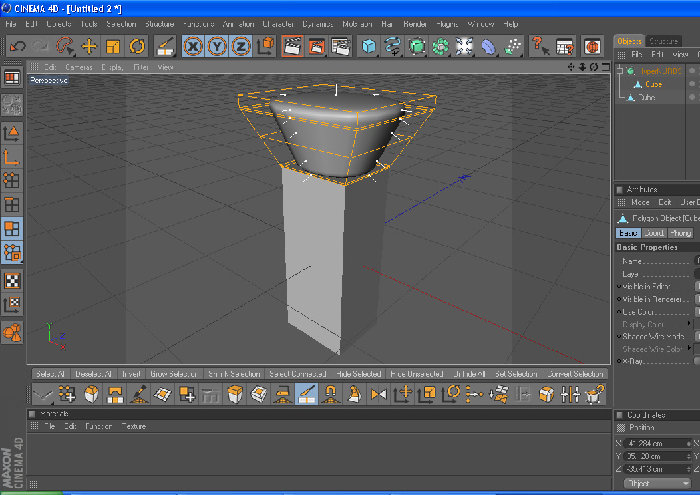Open the render settings icon
Screen dimensions: 700x495
click(x=341, y=46)
